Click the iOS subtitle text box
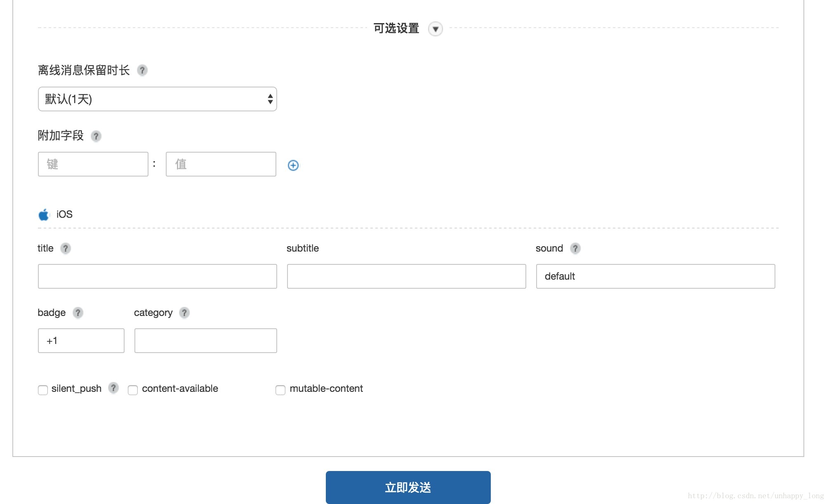 [406, 276]
